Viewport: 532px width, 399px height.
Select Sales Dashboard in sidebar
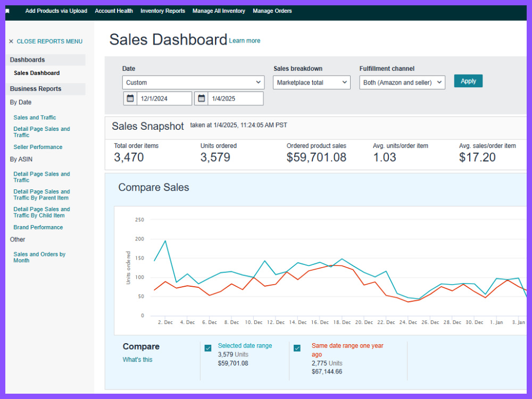pyautogui.click(x=37, y=73)
